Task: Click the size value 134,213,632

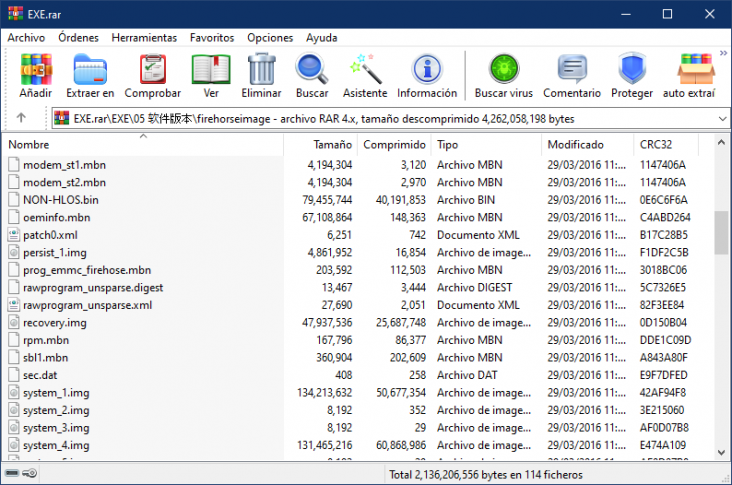Action: pyautogui.click(x=325, y=393)
